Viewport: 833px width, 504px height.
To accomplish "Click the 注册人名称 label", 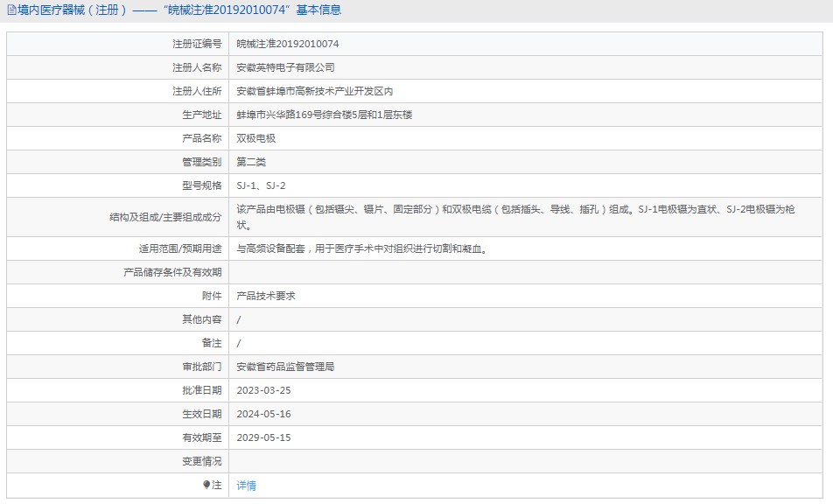I will [197, 67].
